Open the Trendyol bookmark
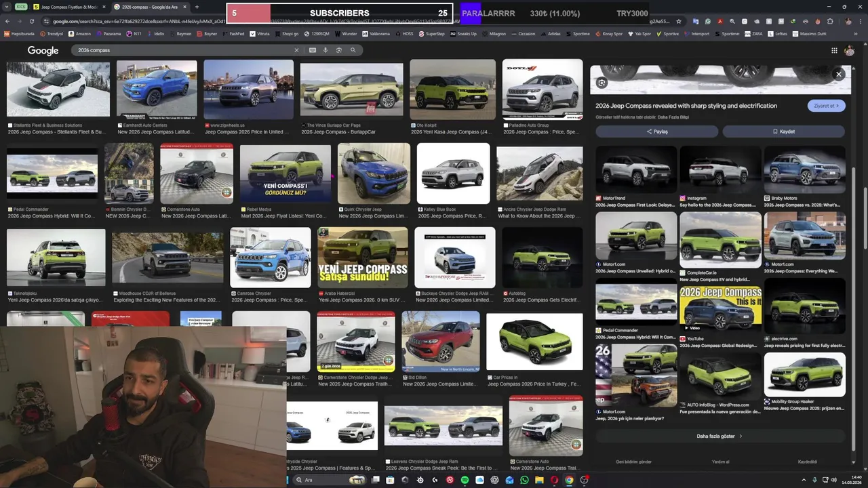 click(x=52, y=33)
